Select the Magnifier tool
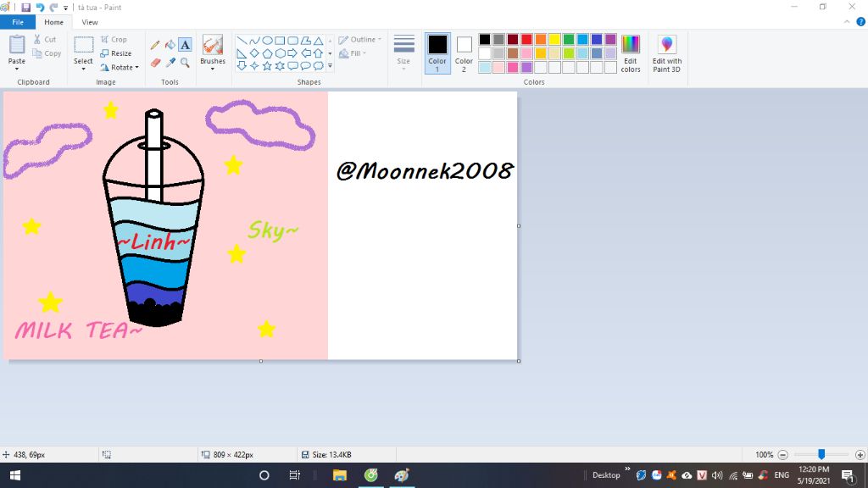The image size is (868, 488). [185, 63]
